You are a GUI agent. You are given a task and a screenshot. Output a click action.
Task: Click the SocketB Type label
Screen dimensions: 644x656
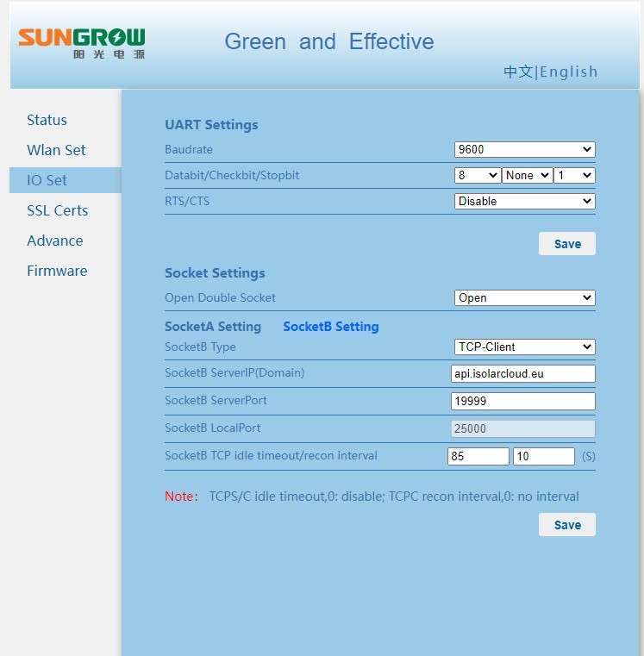pyautogui.click(x=200, y=347)
